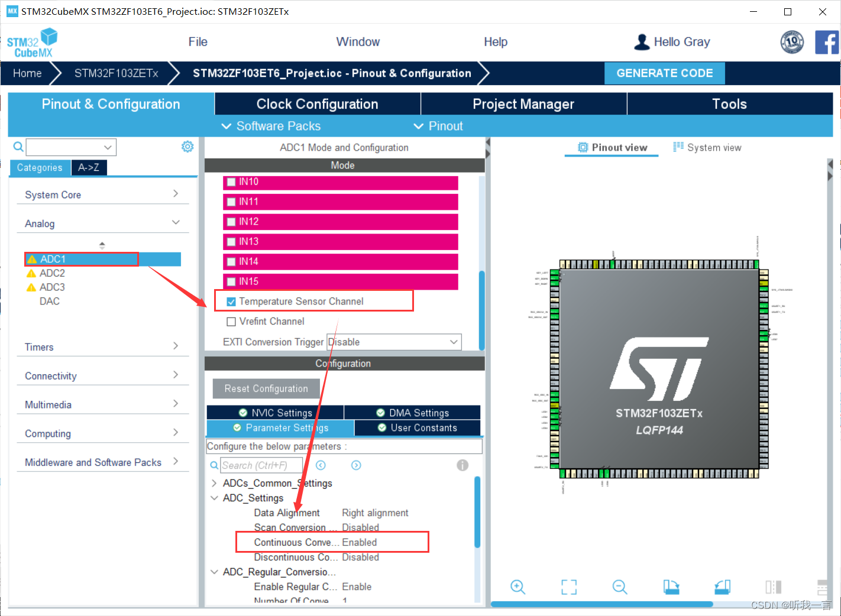Click the zoom in icon below chip
This screenshot has width=841, height=616.
coord(517,586)
